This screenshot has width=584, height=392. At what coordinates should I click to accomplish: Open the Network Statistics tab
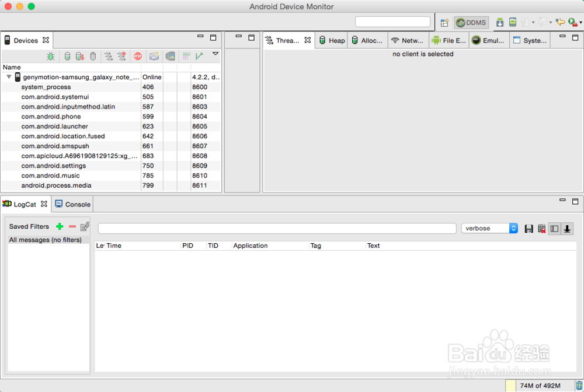[x=408, y=40]
